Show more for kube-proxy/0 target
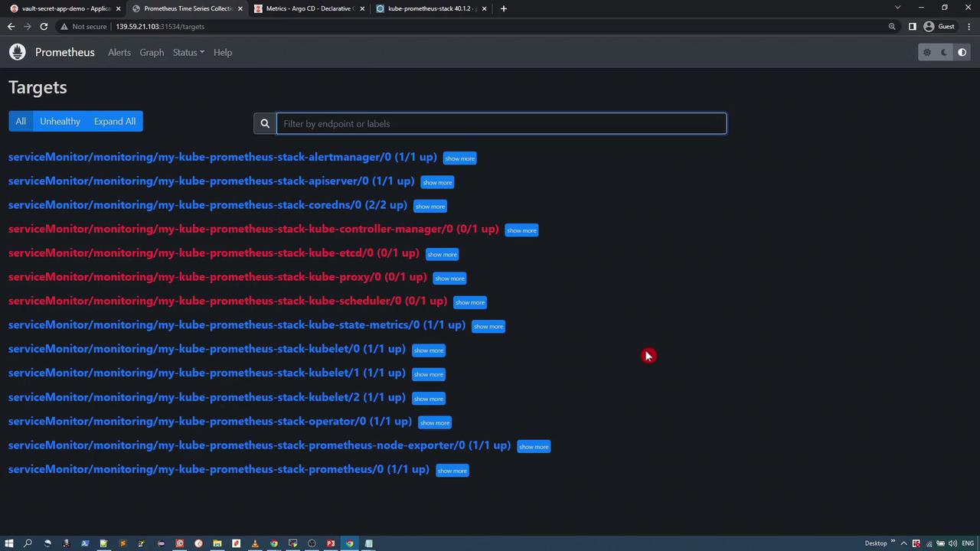Image resolution: width=980 pixels, height=551 pixels. tap(449, 278)
